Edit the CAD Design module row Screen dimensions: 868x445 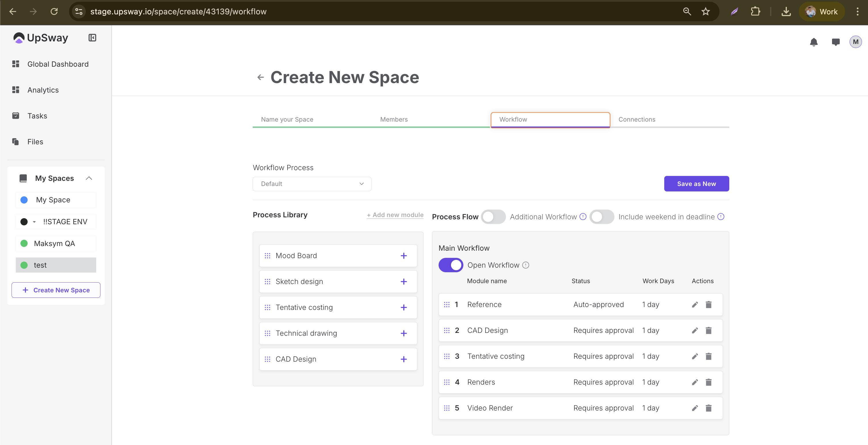coord(694,331)
